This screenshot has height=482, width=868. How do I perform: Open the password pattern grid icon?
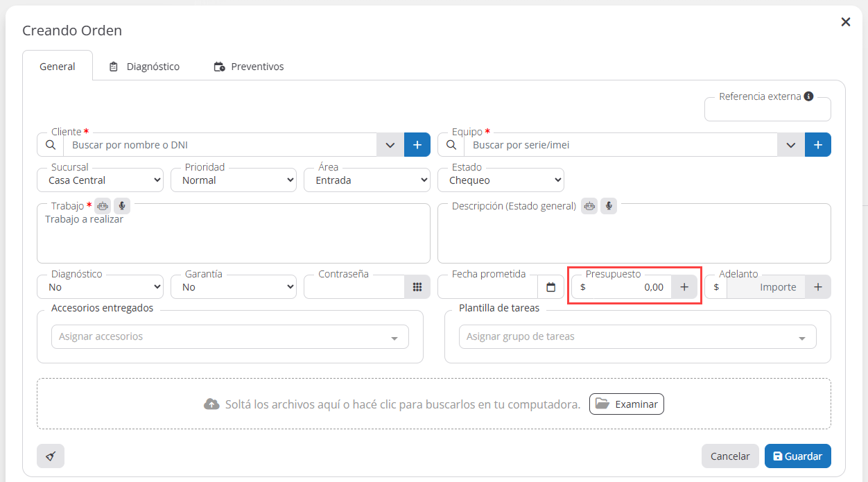(x=417, y=287)
